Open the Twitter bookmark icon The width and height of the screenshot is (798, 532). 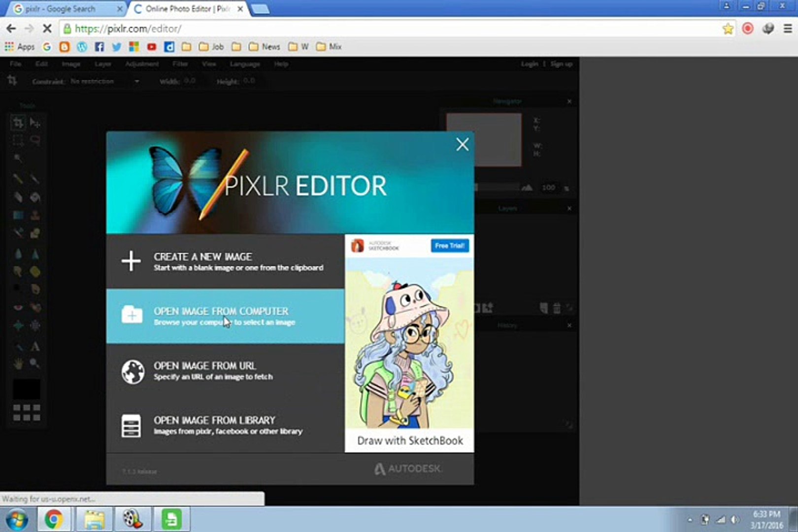point(116,47)
